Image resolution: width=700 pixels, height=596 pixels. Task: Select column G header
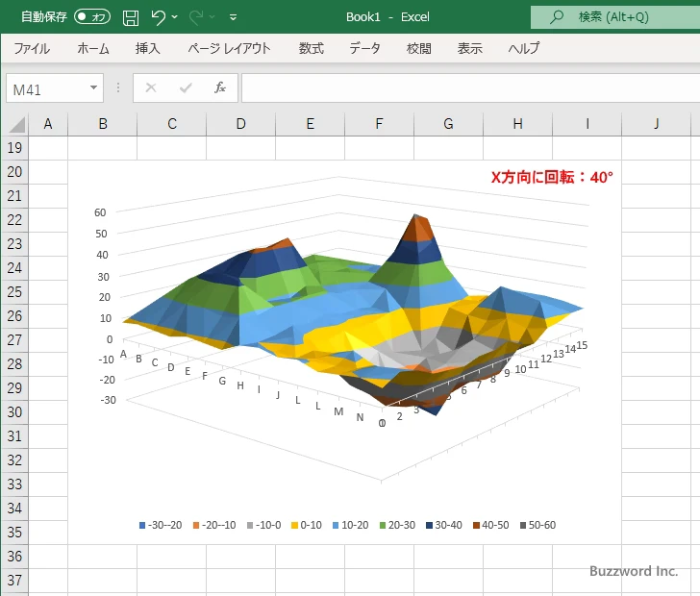pos(449,124)
